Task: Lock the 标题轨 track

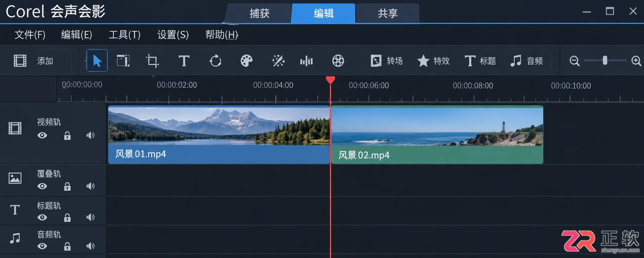Action: point(67,218)
